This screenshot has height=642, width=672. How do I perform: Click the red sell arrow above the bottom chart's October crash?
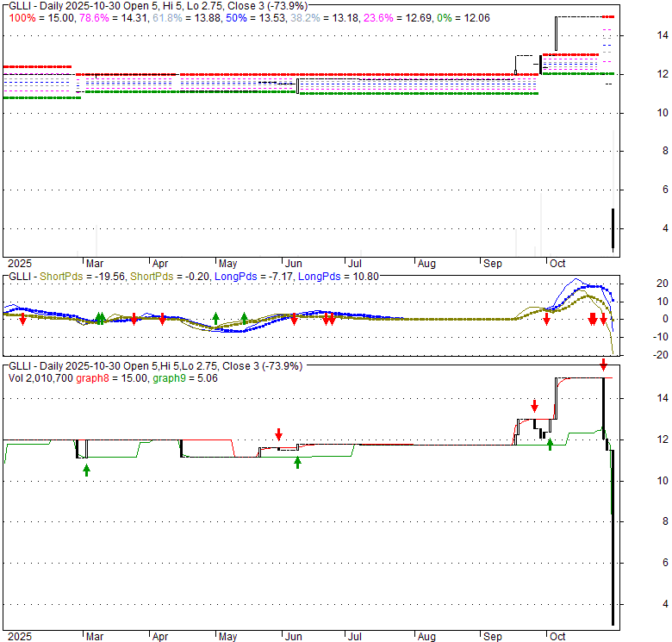603,365
